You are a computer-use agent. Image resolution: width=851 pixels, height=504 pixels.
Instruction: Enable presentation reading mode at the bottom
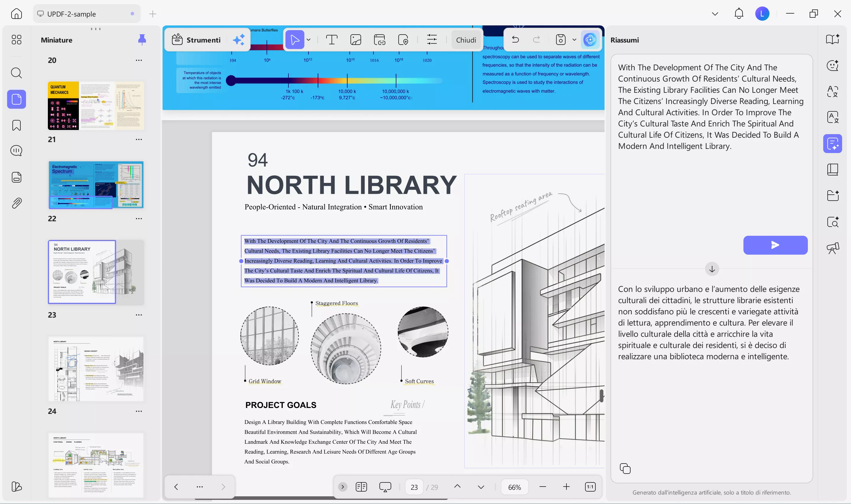(385, 487)
